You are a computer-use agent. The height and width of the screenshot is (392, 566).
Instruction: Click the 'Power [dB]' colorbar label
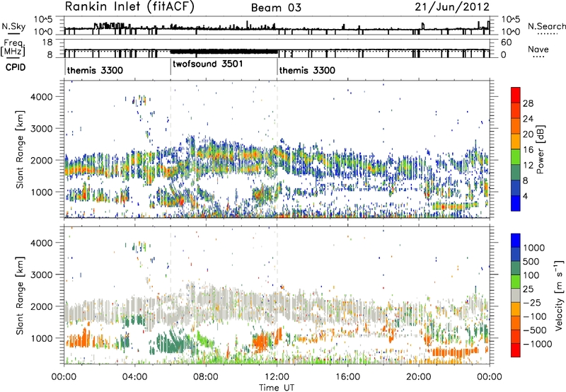coord(540,149)
